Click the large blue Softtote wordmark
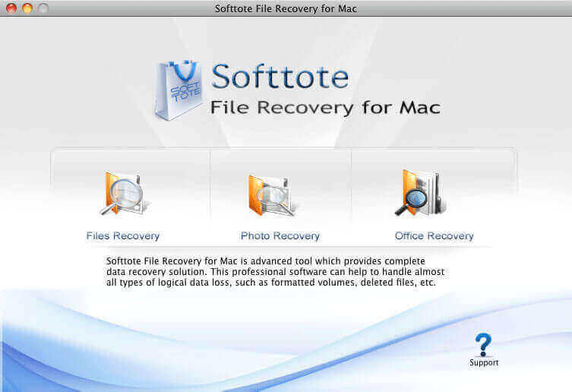The height and width of the screenshot is (392, 572). 280,76
